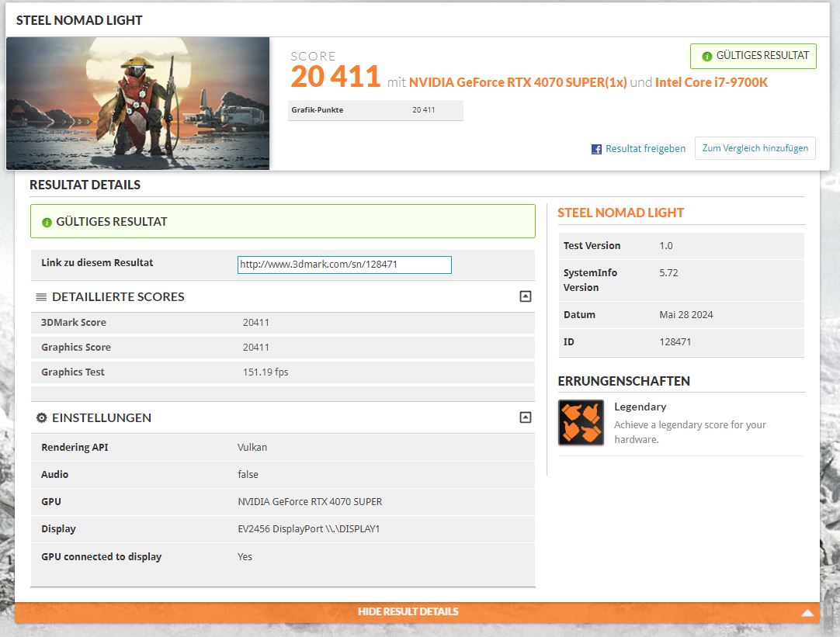Viewport: 840px width, 637px height.
Task: Click the gear icon beside Einstellungen
Action: (x=41, y=417)
